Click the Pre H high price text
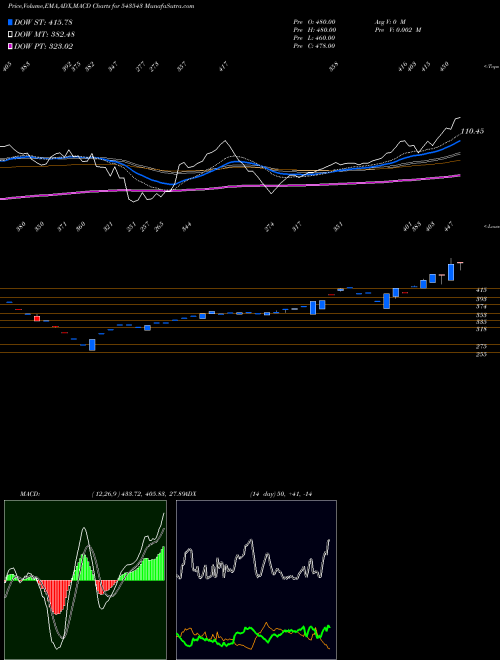This screenshot has height=660, width=500. click(x=314, y=30)
